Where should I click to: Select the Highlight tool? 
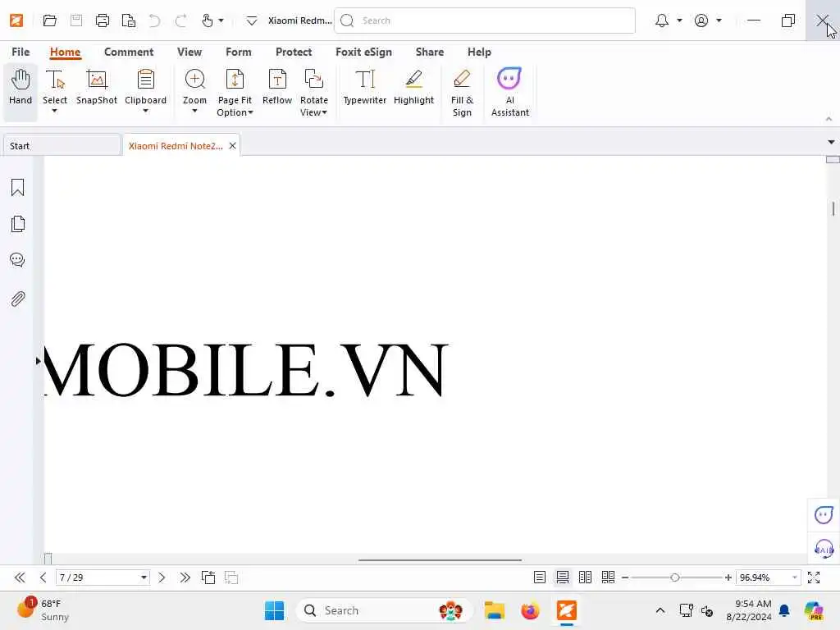413,87
